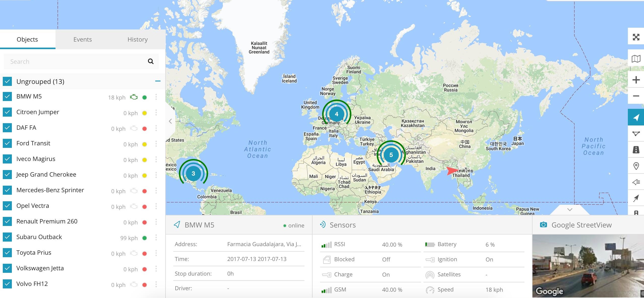Zoom out with the minus icon
The width and height of the screenshot is (644, 298).
pyautogui.click(x=636, y=96)
